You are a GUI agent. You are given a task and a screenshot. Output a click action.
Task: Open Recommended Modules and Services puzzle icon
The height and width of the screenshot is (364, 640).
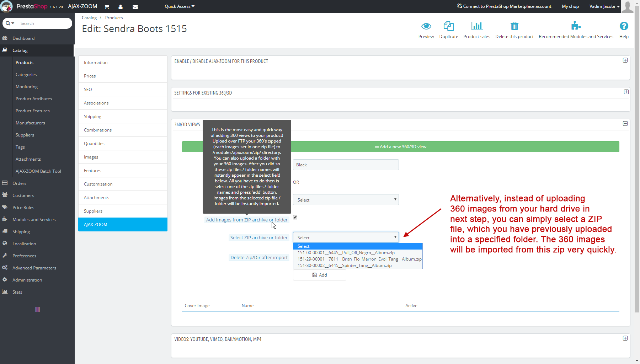pos(576,26)
